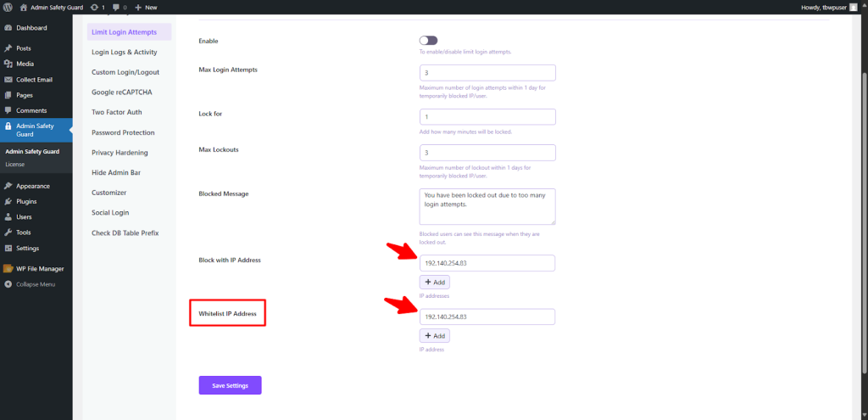Click the Appearance brush icon
The width and height of the screenshot is (868, 420).
(8, 186)
